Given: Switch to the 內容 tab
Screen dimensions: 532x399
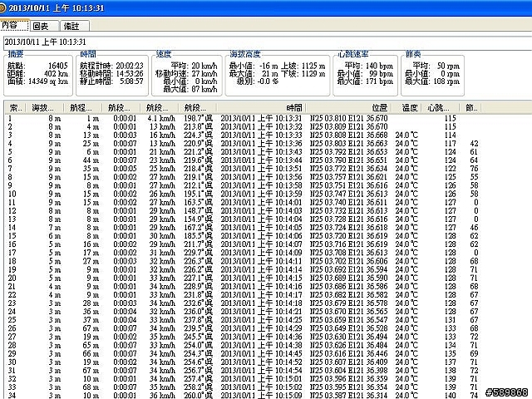Looking at the screenshot, I should click(x=14, y=25).
